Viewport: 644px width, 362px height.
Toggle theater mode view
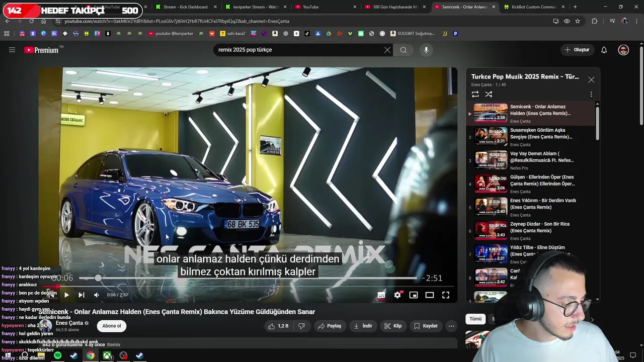[x=430, y=295]
